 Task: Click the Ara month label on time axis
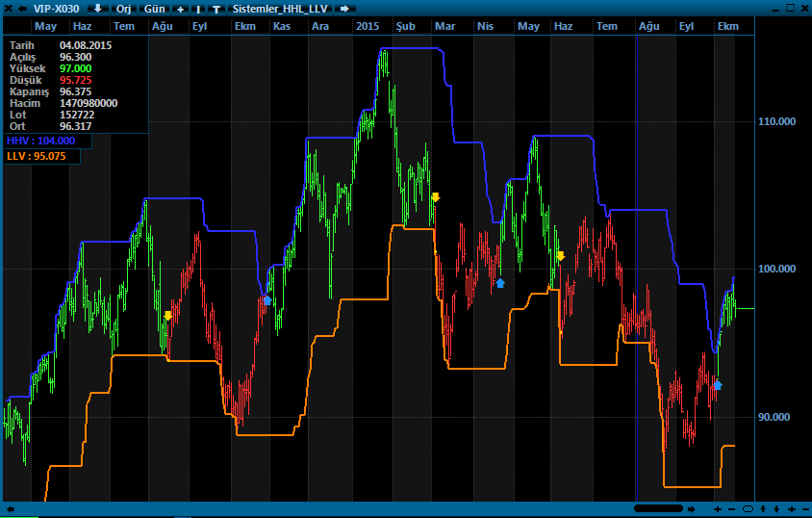point(320,26)
